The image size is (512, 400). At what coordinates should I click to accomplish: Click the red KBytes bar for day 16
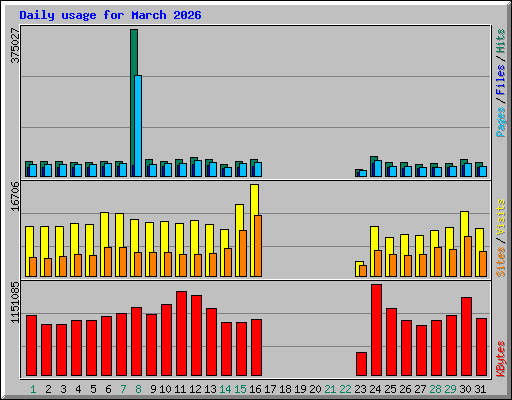coord(256,348)
